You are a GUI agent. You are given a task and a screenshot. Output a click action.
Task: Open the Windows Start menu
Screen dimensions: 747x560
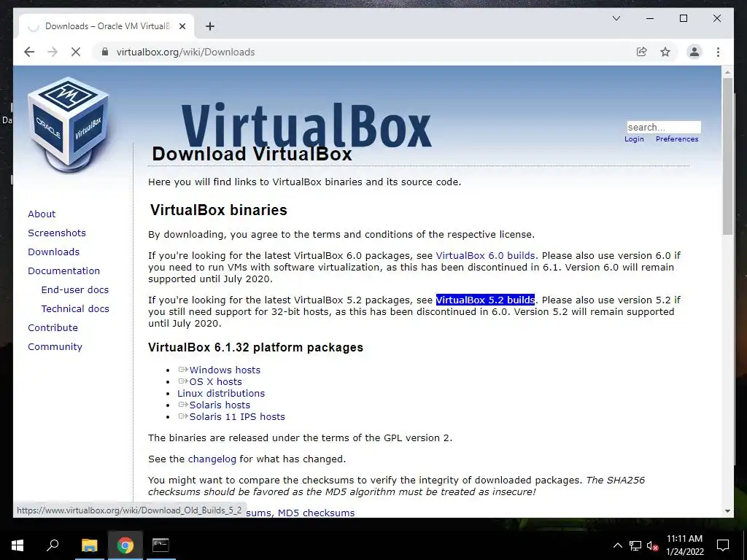tap(18, 545)
